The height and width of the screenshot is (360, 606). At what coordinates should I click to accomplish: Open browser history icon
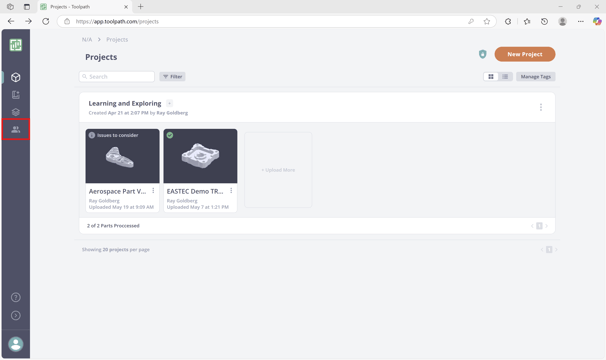click(x=544, y=21)
